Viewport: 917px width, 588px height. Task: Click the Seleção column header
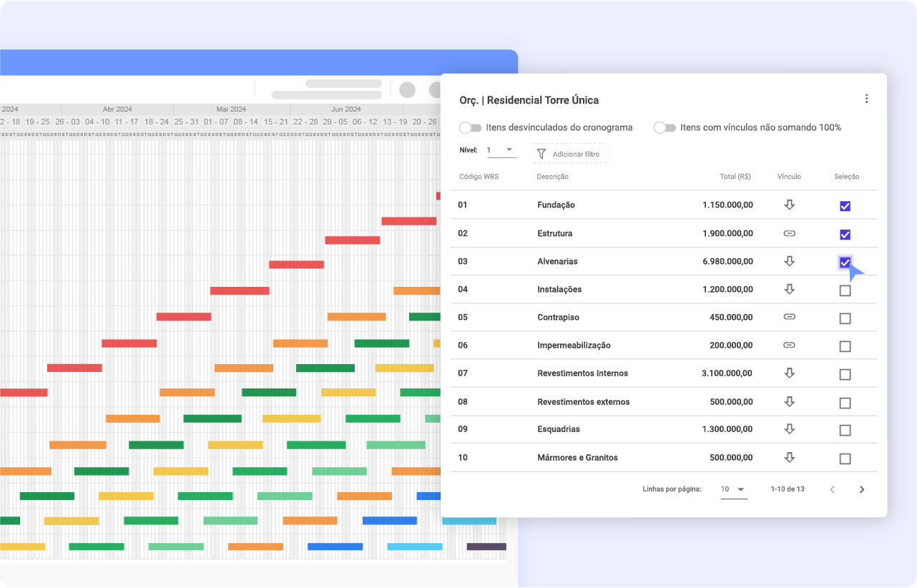point(847,177)
